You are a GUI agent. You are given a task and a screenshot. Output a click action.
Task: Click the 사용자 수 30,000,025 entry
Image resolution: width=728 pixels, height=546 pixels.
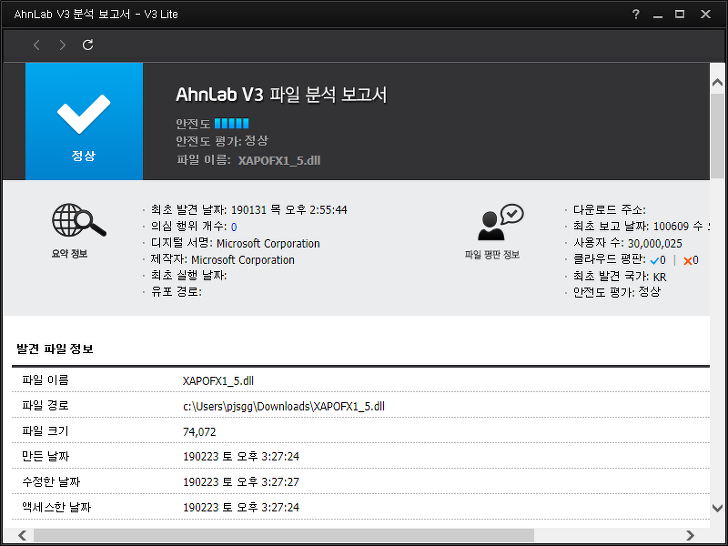(628, 243)
